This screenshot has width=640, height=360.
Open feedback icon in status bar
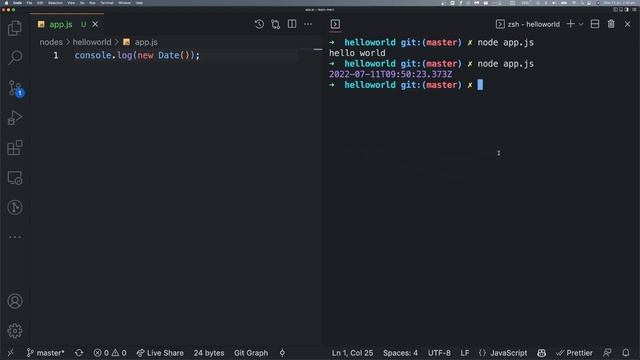pyautogui.click(x=607, y=353)
